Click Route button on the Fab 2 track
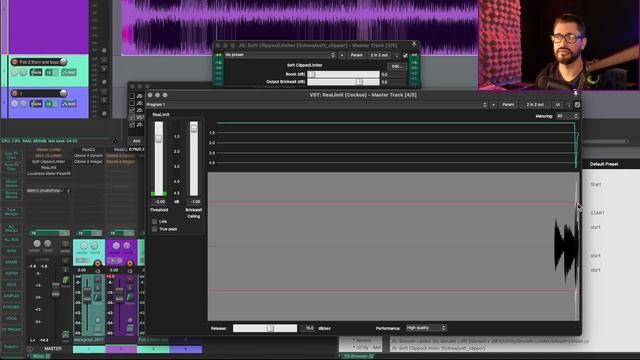The height and width of the screenshot is (360, 640). [x=36, y=72]
